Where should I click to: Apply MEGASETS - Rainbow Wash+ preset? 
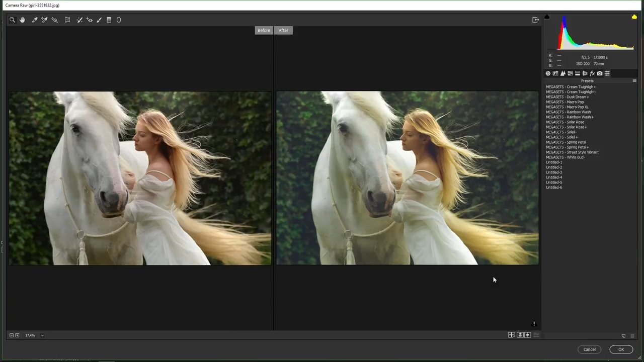pyautogui.click(x=570, y=117)
